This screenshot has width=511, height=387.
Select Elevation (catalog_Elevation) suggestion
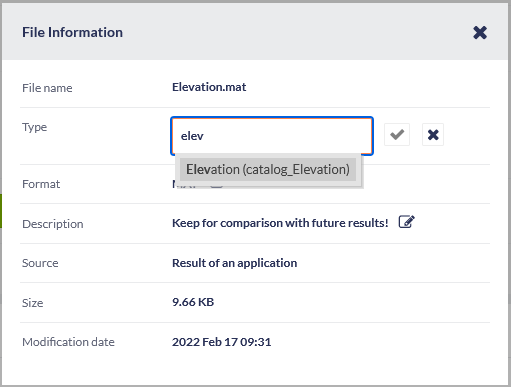click(x=268, y=169)
